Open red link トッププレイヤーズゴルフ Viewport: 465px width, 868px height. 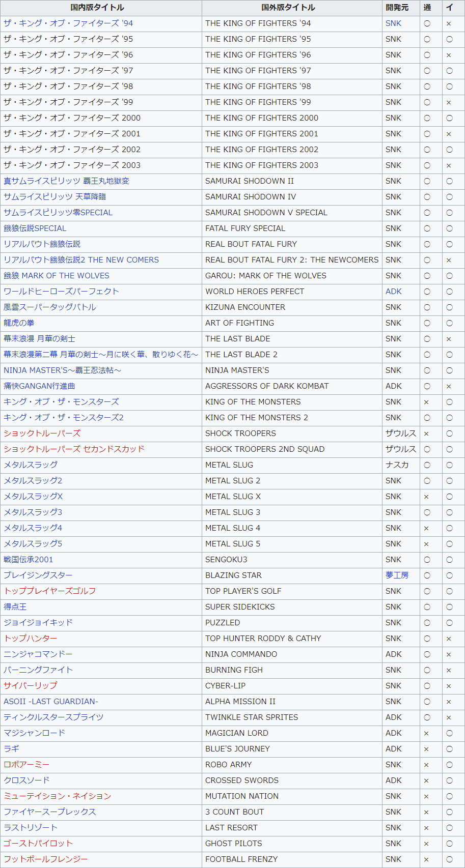(49, 591)
